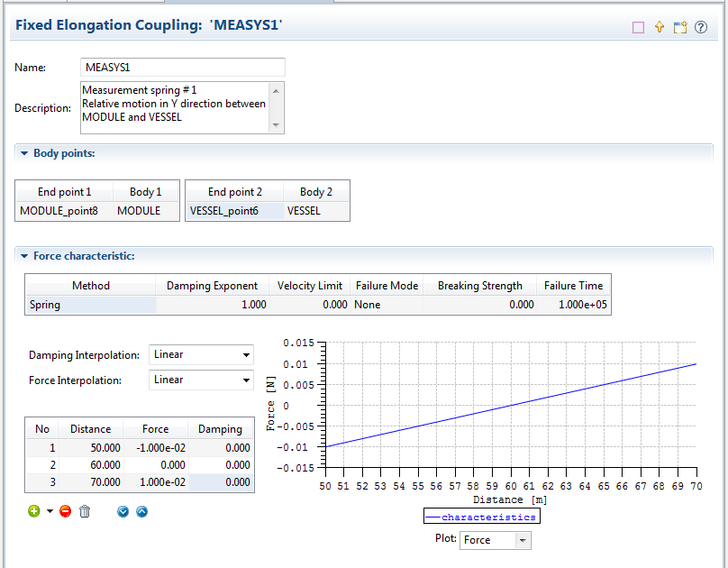
Task: Open the Damping Interpolation dropdown
Action: pos(201,355)
